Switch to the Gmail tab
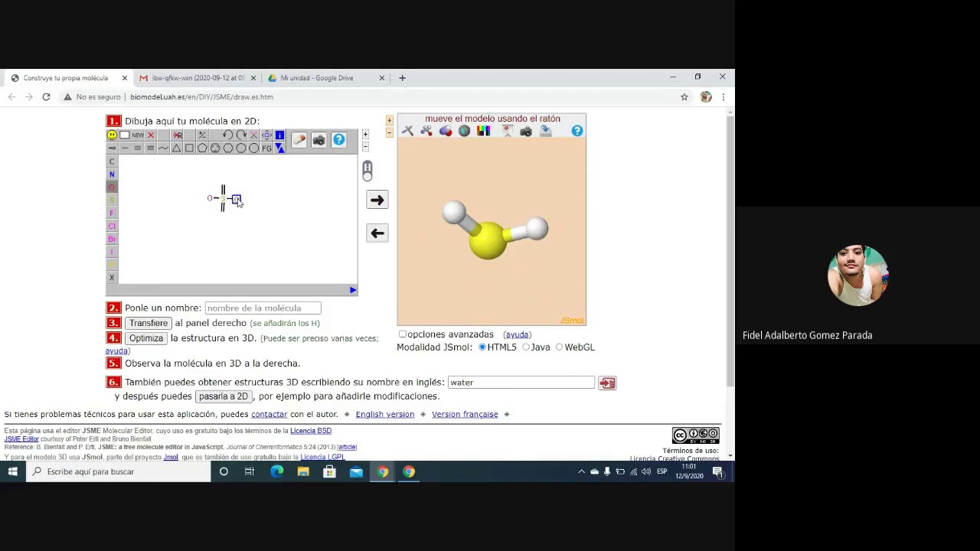The height and width of the screenshot is (551, 980). point(197,77)
